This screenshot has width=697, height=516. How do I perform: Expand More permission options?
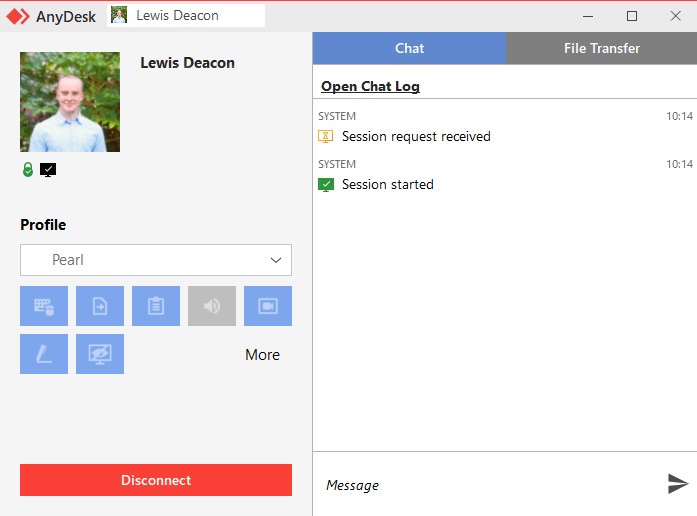click(262, 355)
